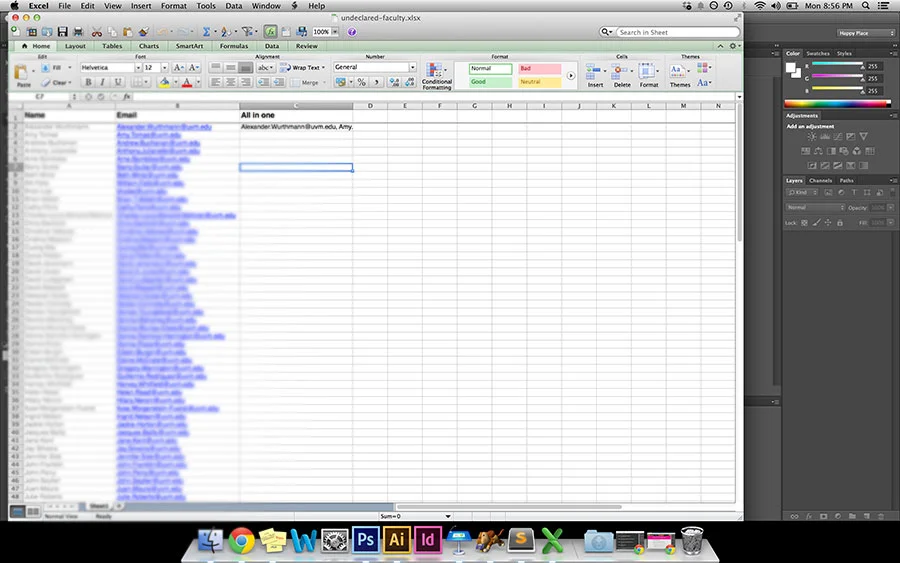The image size is (900, 563).
Task: Open the zoom 100% dropdown
Action: click(x=335, y=32)
